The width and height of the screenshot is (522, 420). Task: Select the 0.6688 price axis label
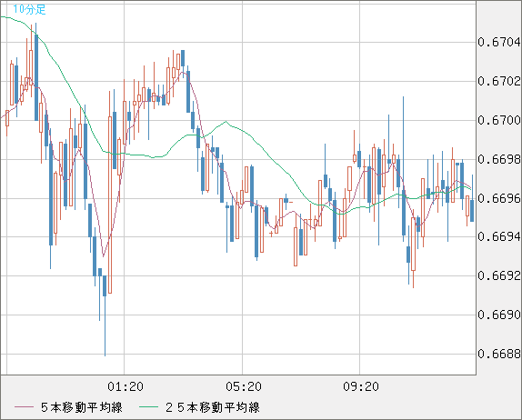point(499,354)
